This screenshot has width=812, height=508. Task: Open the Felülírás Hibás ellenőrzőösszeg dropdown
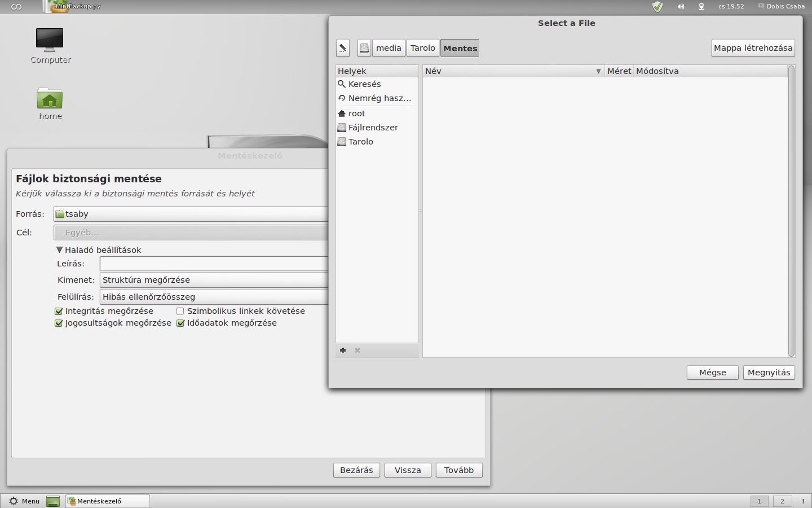point(214,297)
